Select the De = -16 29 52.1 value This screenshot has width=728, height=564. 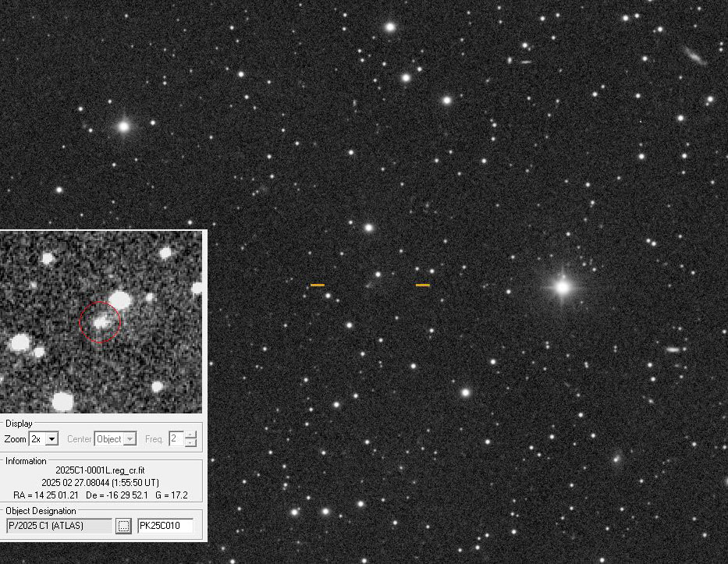(117, 495)
